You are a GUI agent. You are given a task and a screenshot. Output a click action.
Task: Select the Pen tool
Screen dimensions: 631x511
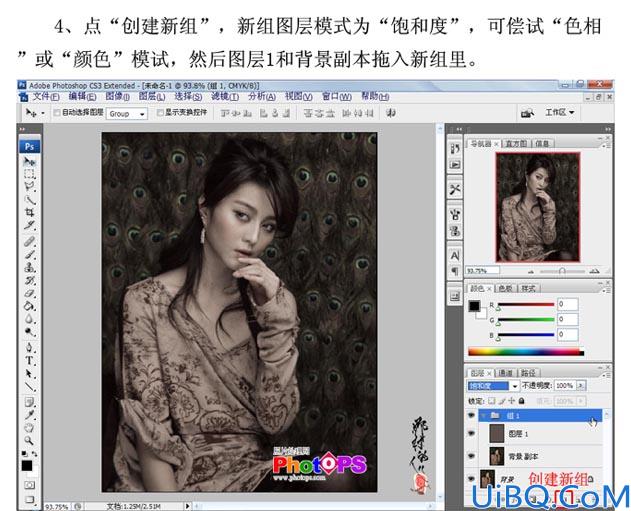[x=29, y=347]
